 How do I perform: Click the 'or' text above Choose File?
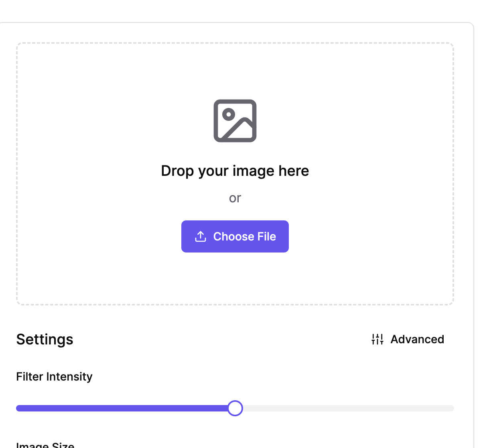235,198
